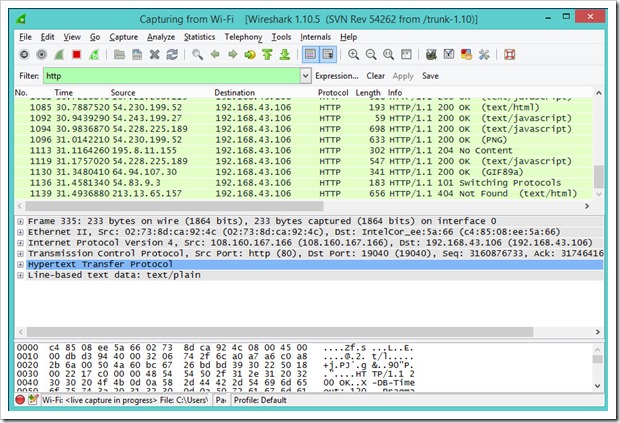Save the capture file icon
This screenshot has height=423, width=620.
tap(137, 55)
